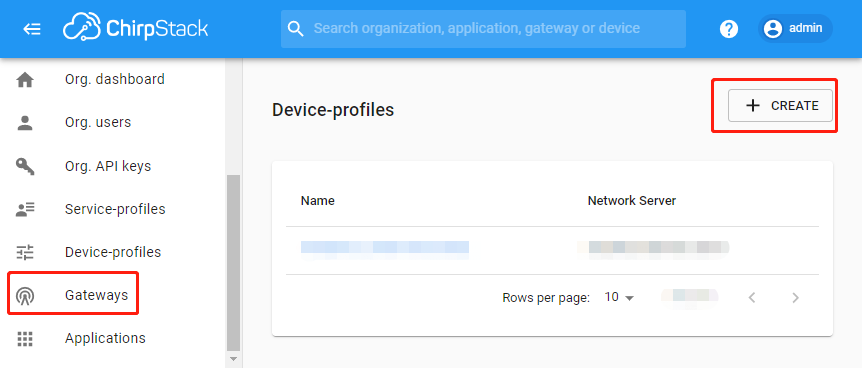
Task: Focus the search organization, application input field
Action: pos(483,29)
